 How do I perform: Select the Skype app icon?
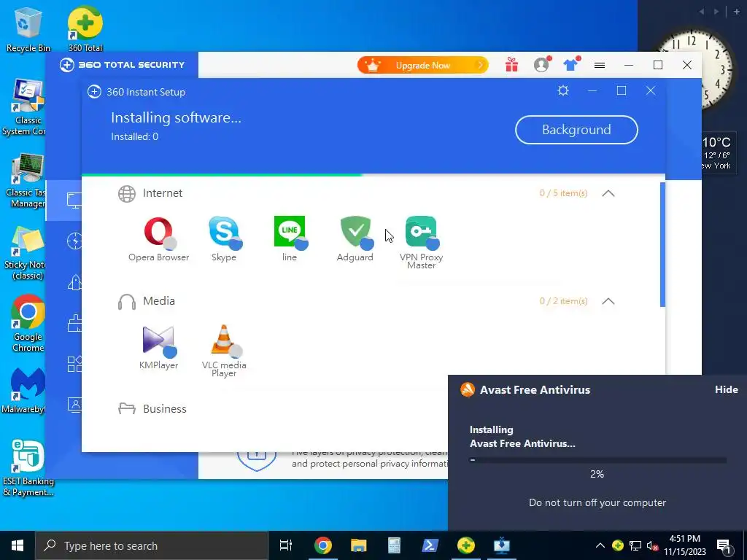coord(225,232)
